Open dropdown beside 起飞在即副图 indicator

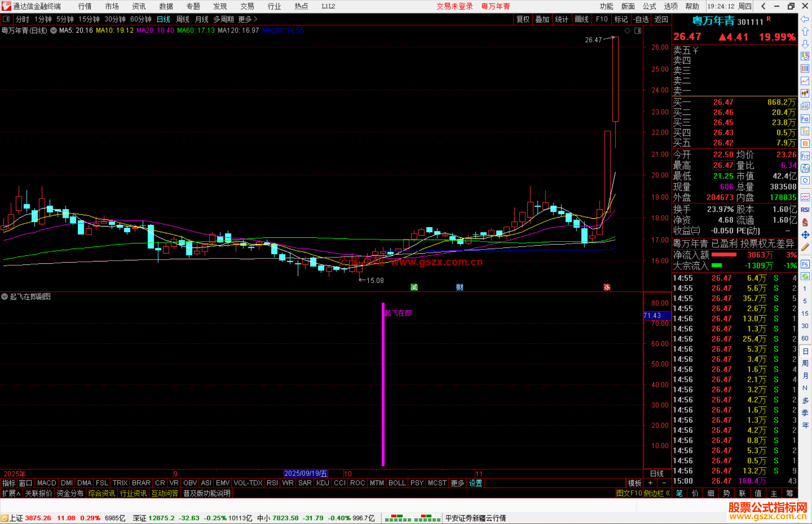pyautogui.click(x=5, y=296)
